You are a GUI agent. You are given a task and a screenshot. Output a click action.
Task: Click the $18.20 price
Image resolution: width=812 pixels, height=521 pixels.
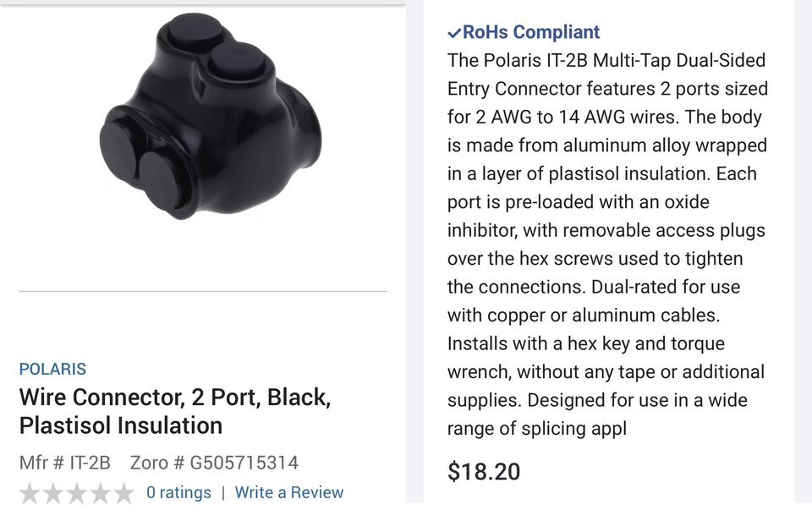click(484, 471)
